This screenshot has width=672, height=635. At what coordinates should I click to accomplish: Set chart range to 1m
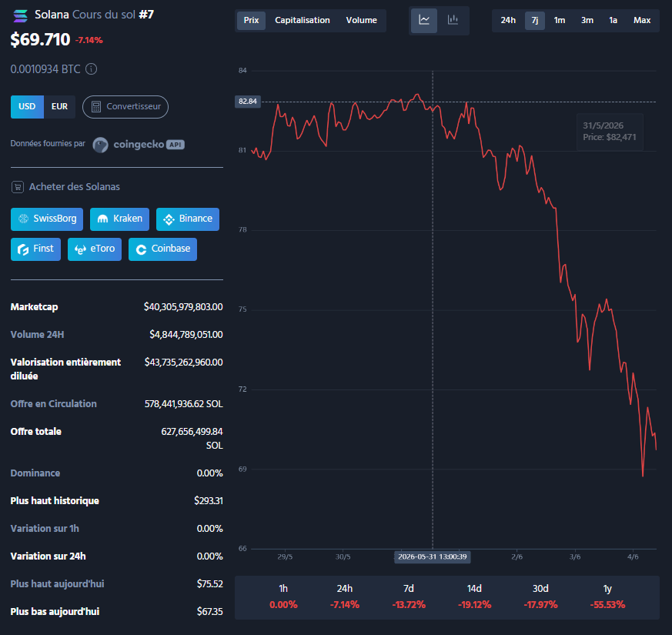[x=560, y=20]
